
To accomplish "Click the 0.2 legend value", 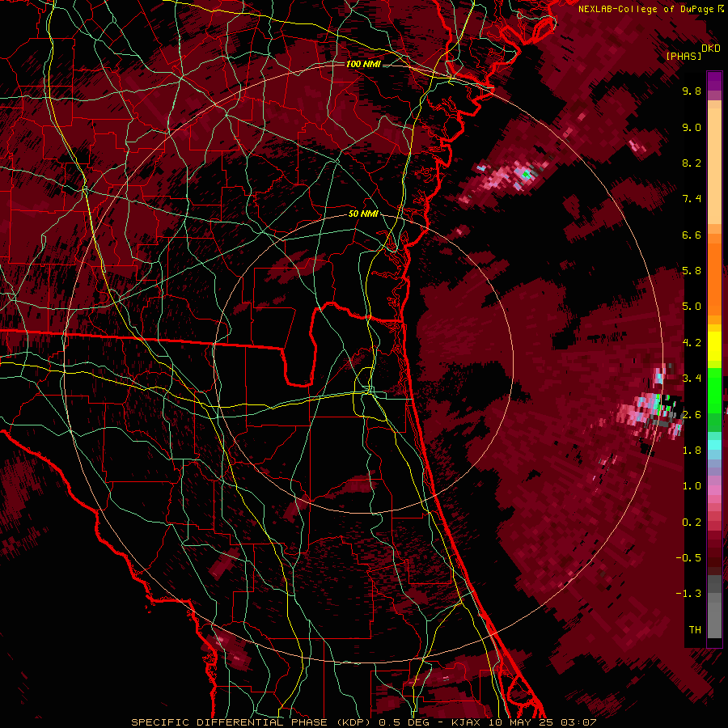I will click(692, 523).
